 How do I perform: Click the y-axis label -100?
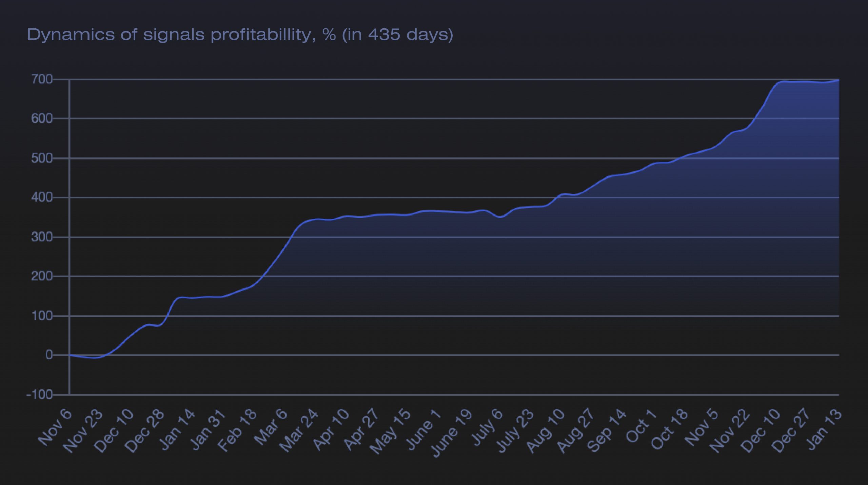pyautogui.click(x=40, y=395)
